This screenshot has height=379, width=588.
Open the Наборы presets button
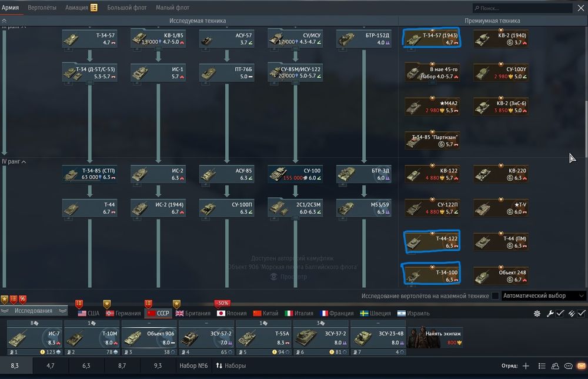coord(230,366)
